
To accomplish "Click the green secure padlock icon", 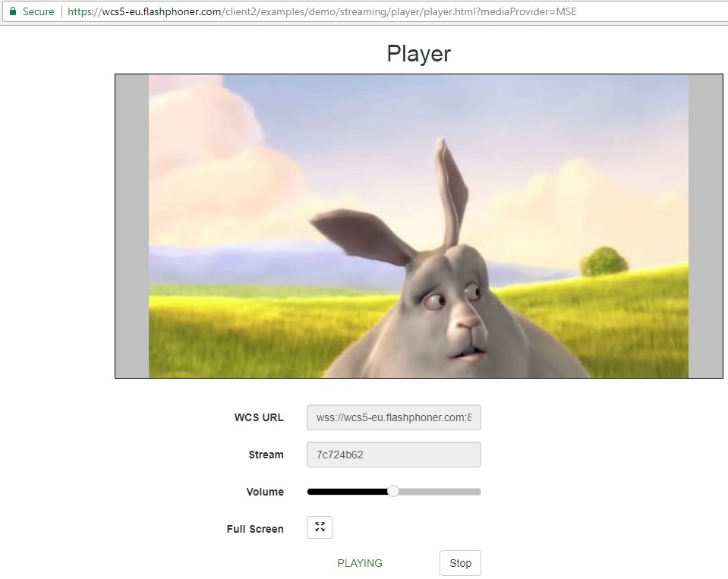I will click(x=13, y=11).
